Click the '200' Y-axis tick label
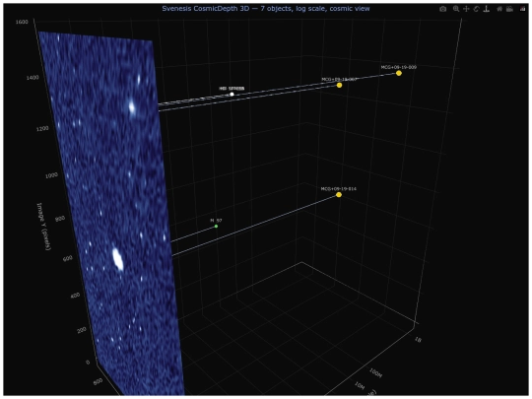Screen dimensions: 532x399 (82, 329)
